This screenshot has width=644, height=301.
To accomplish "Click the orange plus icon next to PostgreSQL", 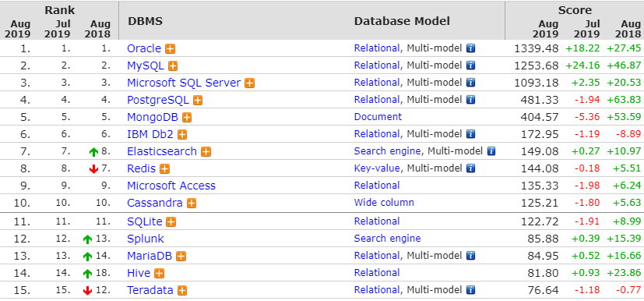I will 198,101.
